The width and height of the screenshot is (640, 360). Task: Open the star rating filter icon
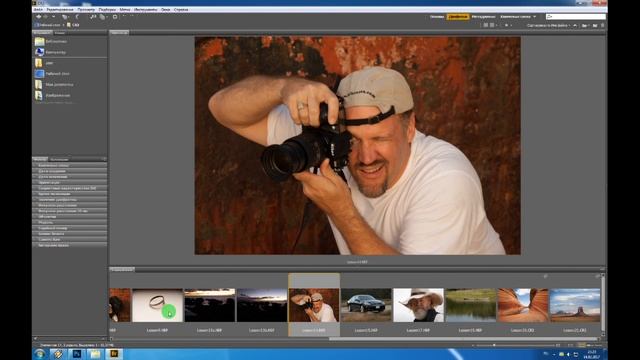507,25
